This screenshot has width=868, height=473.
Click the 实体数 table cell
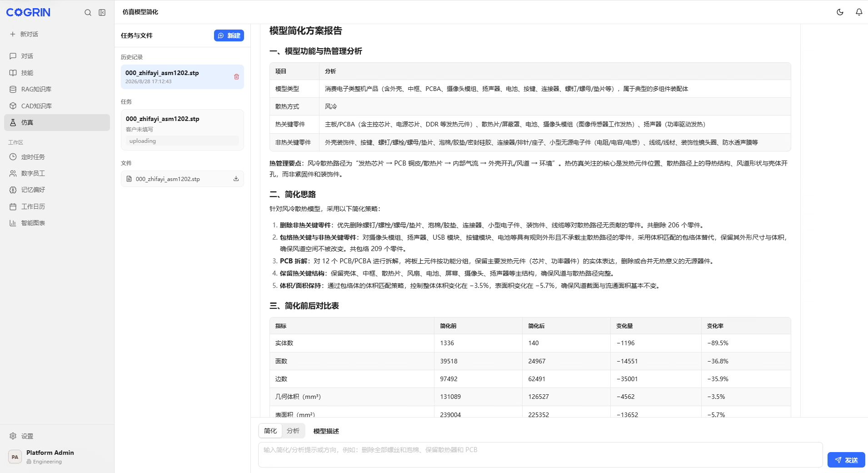coord(352,343)
